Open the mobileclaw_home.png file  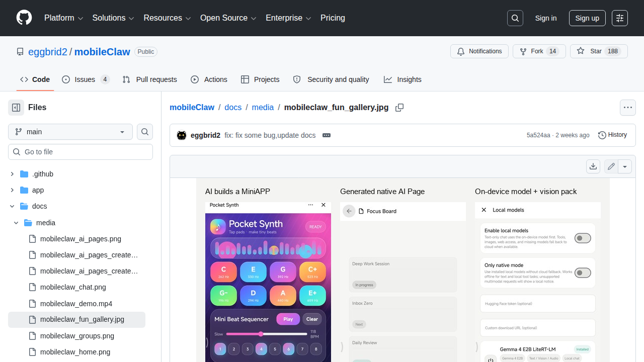[x=75, y=352]
